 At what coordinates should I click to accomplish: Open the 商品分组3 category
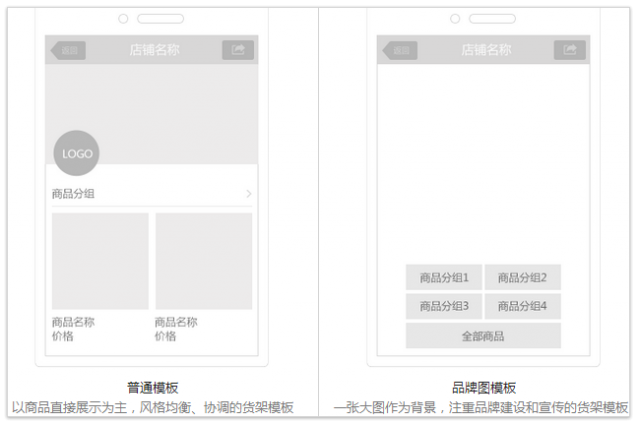pyautogui.click(x=444, y=306)
